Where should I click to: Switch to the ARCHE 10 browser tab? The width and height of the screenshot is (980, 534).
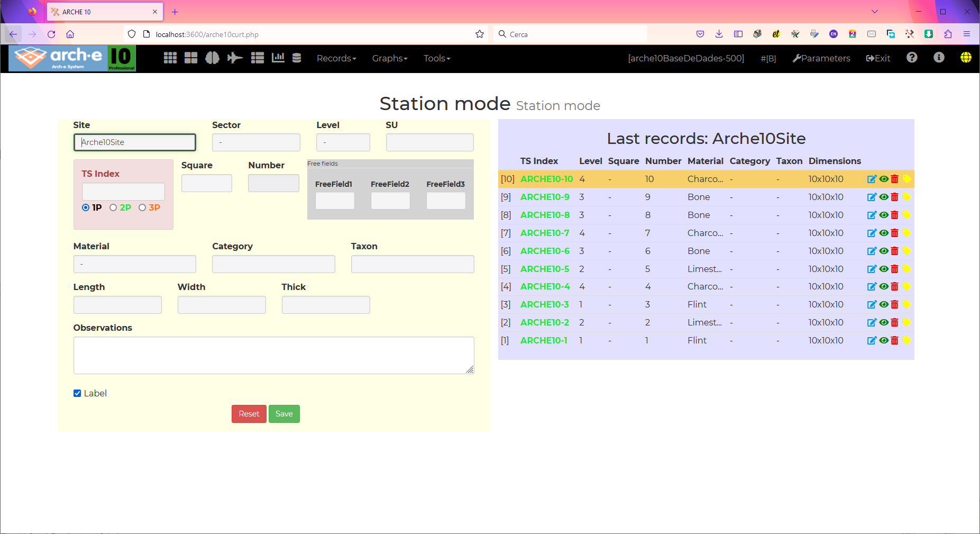105,12
